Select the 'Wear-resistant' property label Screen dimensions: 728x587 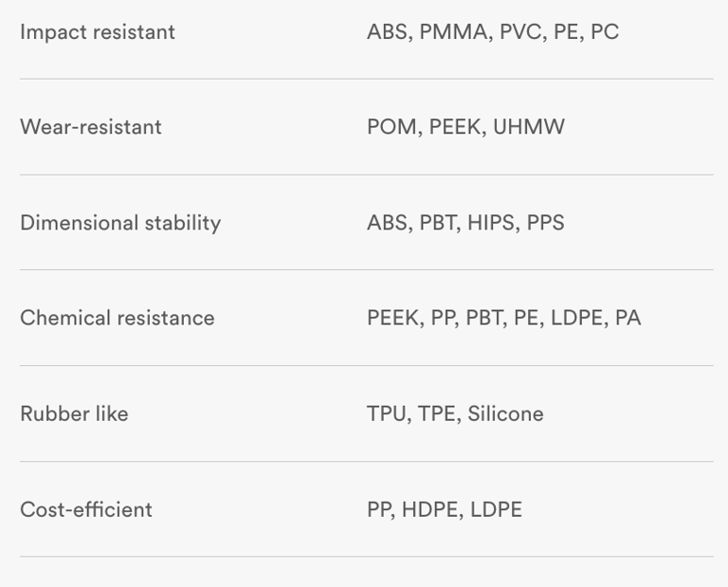(x=91, y=127)
